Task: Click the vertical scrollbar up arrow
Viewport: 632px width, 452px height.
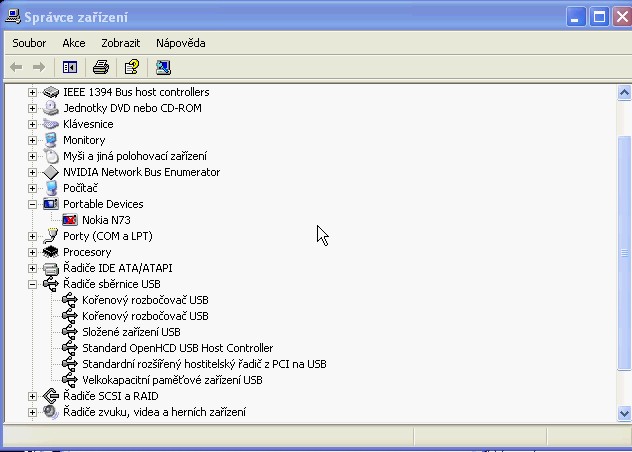Action: click(624, 93)
